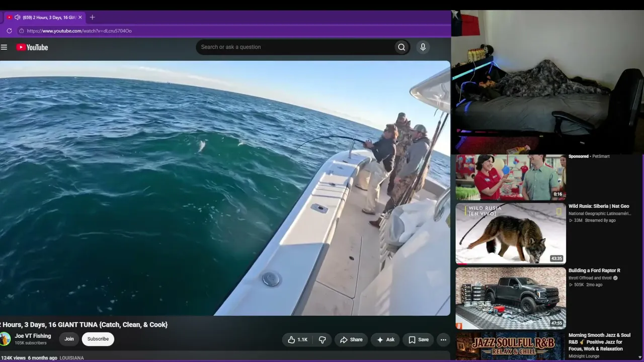Visit the 'throtl Offroad and throtl' channel

point(590,278)
